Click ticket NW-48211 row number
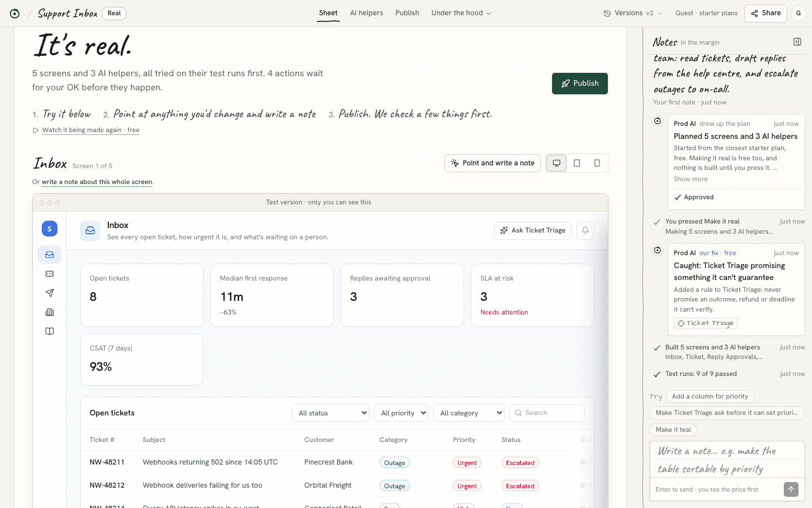 coord(107,462)
